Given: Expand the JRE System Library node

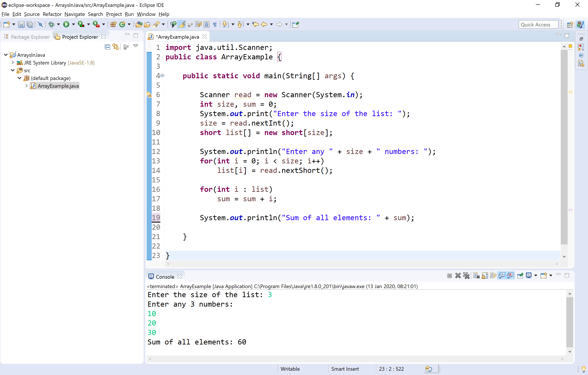Looking at the screenshot, I should 12,63.
